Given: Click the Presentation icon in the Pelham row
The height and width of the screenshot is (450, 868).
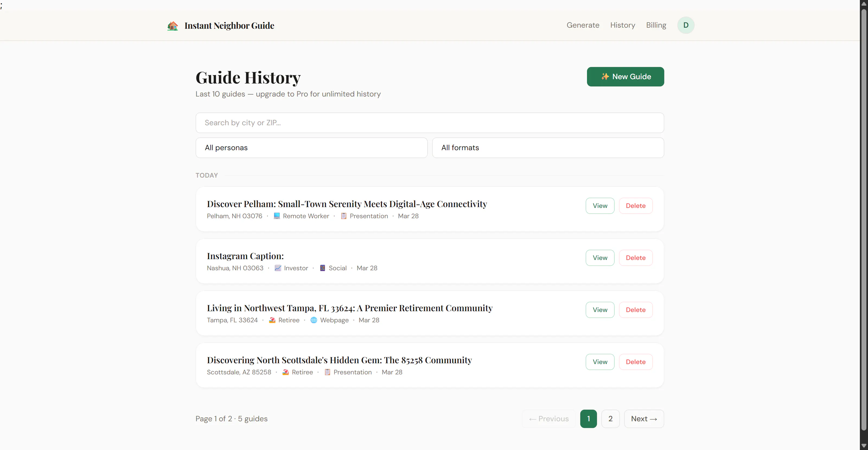Looking at the screenshot, I should (344, 216).
